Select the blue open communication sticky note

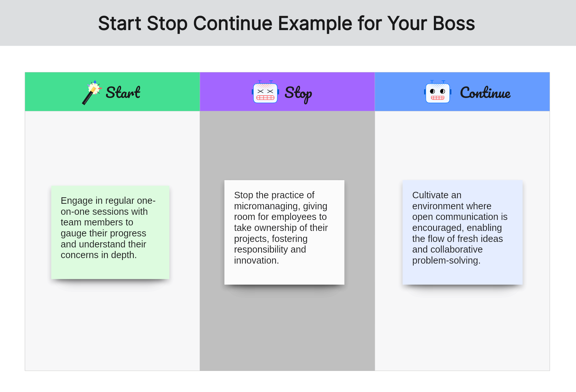tap(462, 232)
